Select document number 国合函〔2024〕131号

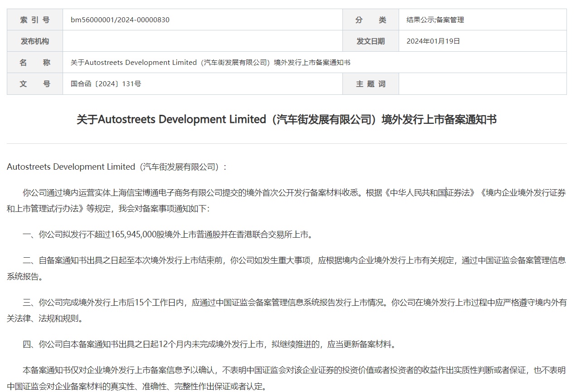click(106, 84)
